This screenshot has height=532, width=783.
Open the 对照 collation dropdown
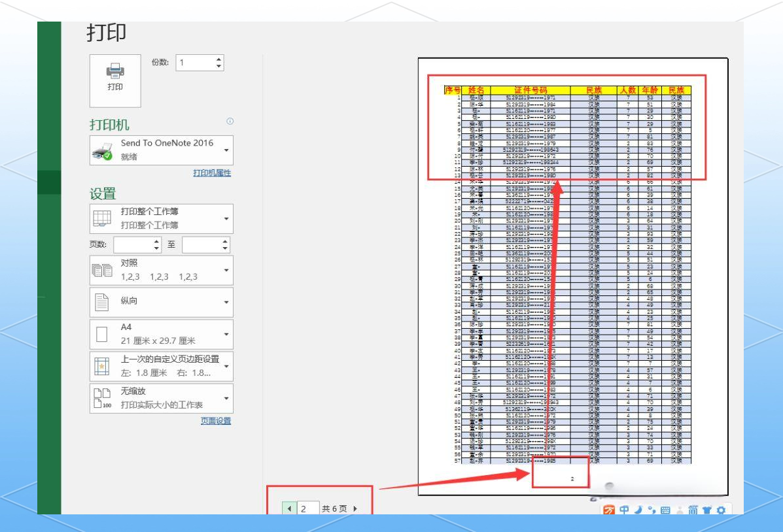click(x=162, y=270)
